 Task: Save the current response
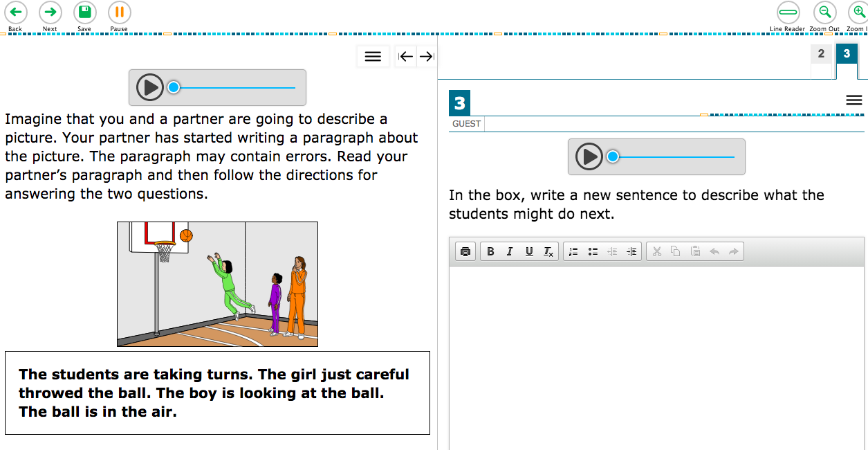tap(84, 12)
